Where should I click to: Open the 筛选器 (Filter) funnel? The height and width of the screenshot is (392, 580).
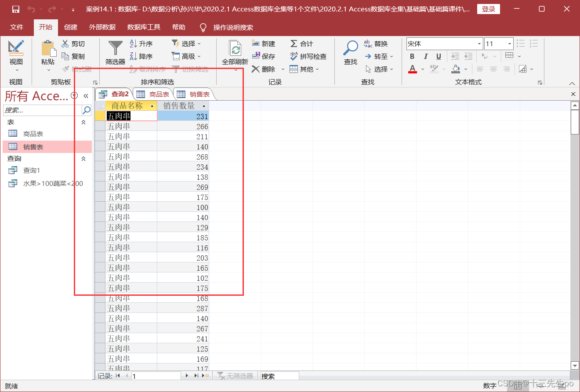coord(116,48)
